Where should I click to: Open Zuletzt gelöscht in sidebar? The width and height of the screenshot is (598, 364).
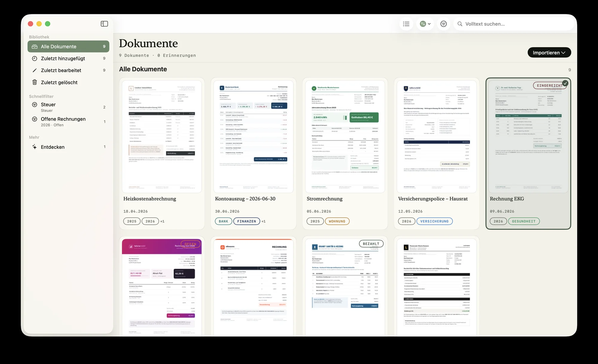[68, 82]
